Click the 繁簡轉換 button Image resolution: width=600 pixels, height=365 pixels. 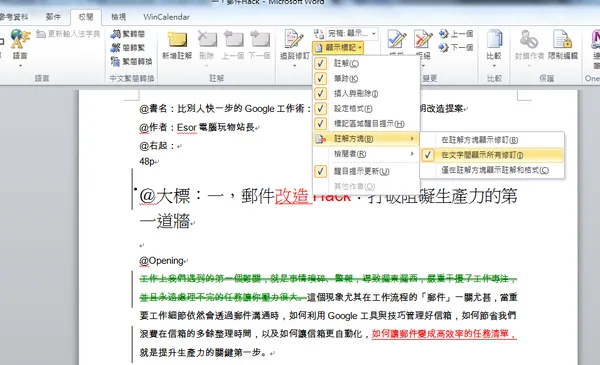tap(132, 61)
